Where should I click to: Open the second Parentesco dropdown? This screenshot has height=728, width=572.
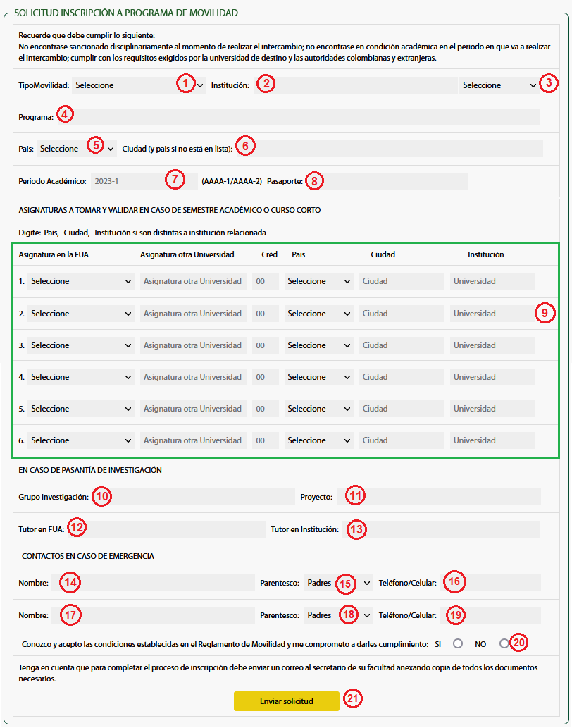point(339,615)
